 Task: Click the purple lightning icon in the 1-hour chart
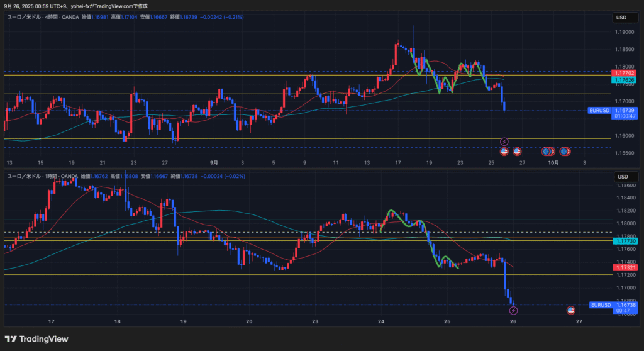(513, 310)
